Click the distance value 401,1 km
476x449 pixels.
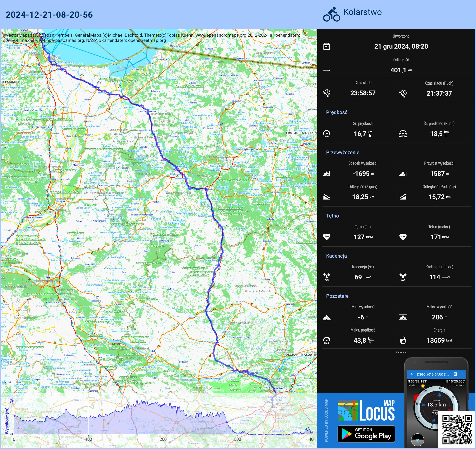(x=401, y=70)
